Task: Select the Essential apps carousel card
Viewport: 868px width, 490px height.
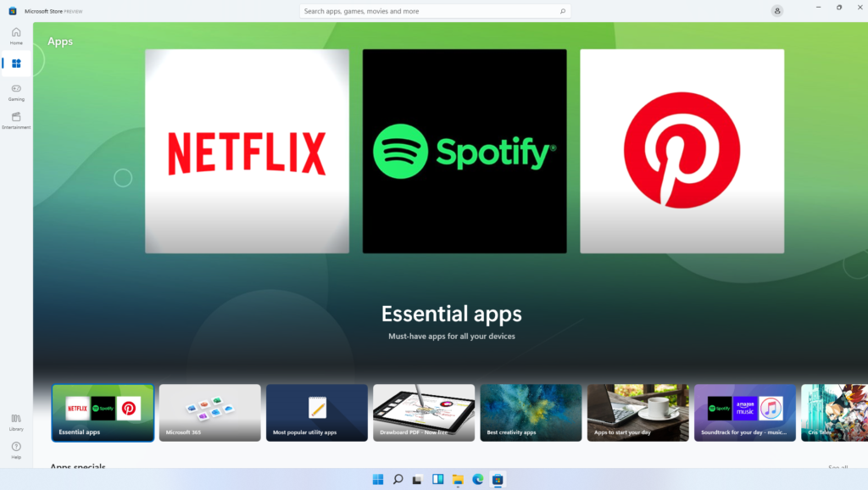Action: 103,413
